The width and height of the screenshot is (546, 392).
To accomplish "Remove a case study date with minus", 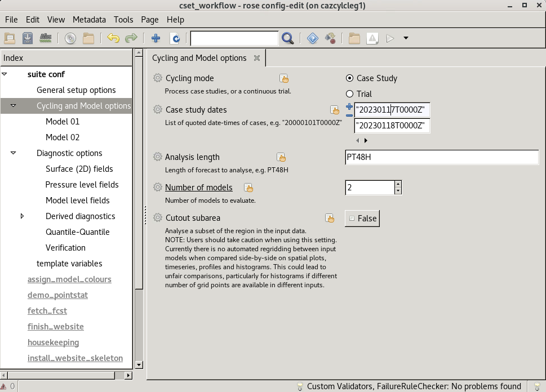I will pyautogui.click(x=349, y=115).
